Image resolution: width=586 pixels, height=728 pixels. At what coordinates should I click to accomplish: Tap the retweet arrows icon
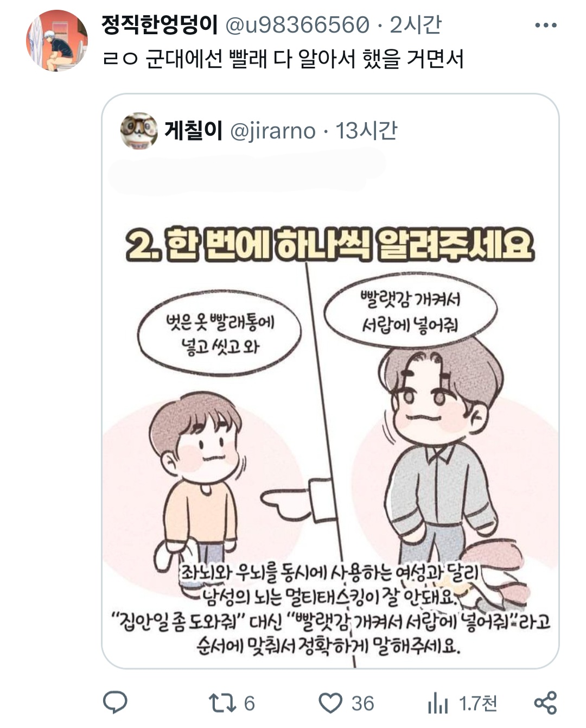pyautogui.click(x=222, y=703)
